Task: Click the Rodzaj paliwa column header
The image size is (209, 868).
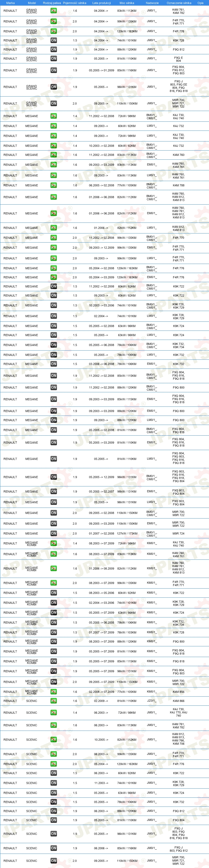Action: pos(52,3)
